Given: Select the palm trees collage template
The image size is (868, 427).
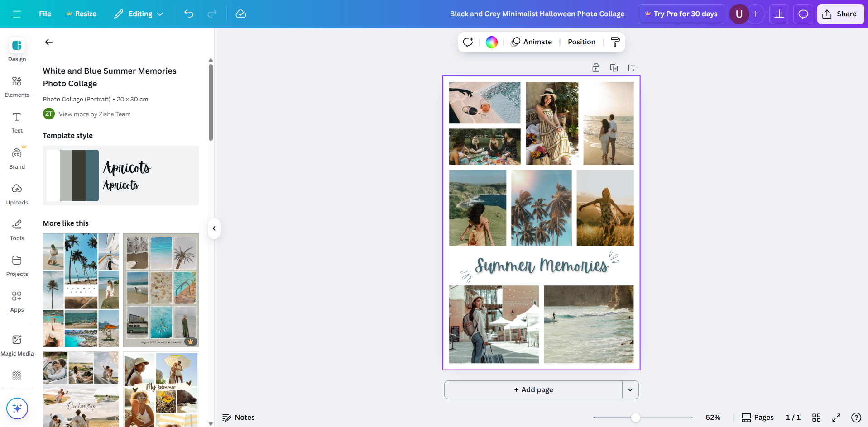Looking at the screenshot, I should tap(81, 290).
